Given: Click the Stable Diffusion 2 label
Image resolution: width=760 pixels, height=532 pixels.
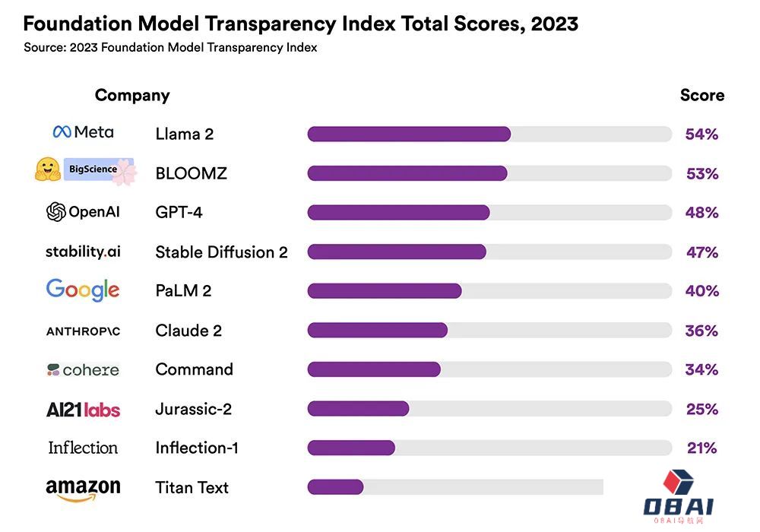Looking at the screenshot, I should click(221, 252).
